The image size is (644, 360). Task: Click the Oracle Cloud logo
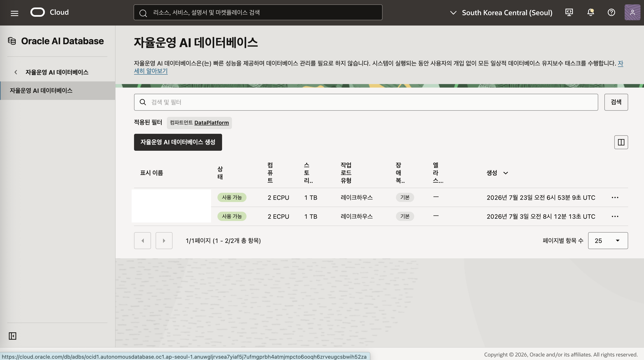tap(50, 12)
